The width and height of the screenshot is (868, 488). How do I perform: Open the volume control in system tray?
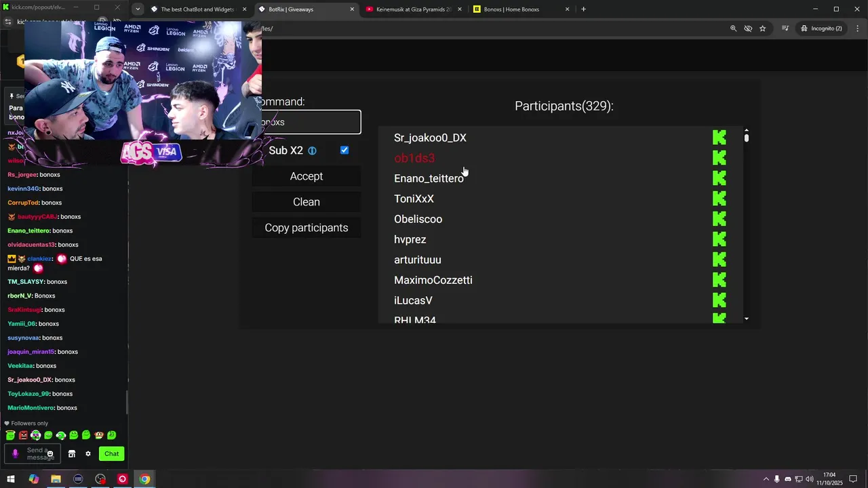tap(810, 479)
